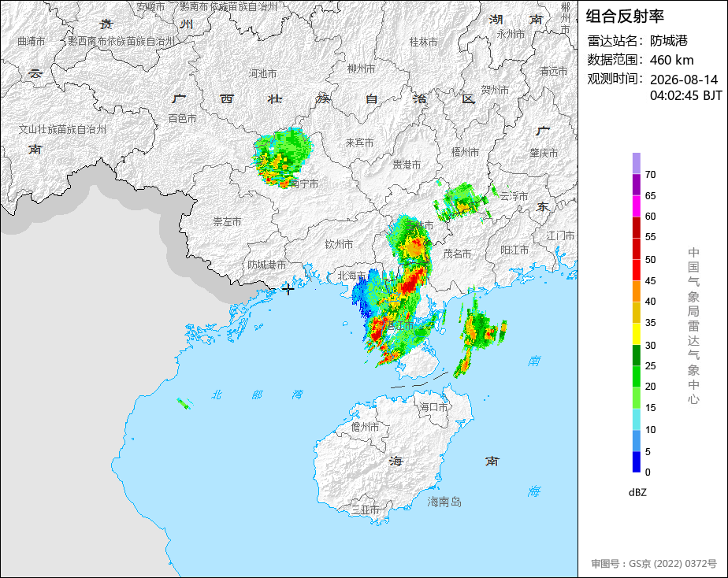Screen dimensions: 728x578
Task: Select the 三亚市 label on Hainan
Action: pyautogui.click(x=366, y=509)
